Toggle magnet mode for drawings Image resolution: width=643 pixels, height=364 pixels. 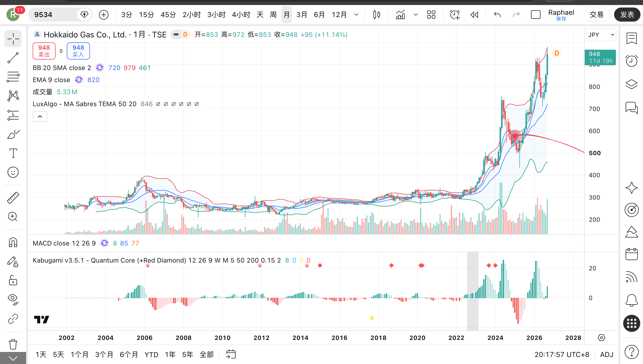tap(13, 242)
